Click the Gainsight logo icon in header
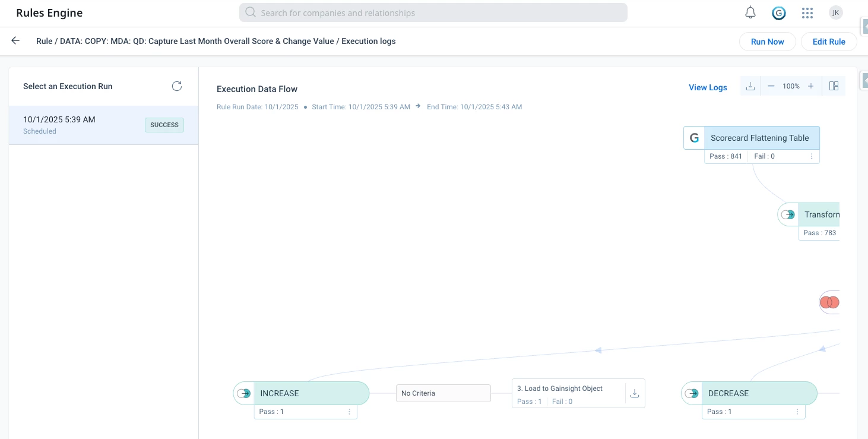Image resolution: width=868 pixels, height=439 pixels. click(779, 12)
